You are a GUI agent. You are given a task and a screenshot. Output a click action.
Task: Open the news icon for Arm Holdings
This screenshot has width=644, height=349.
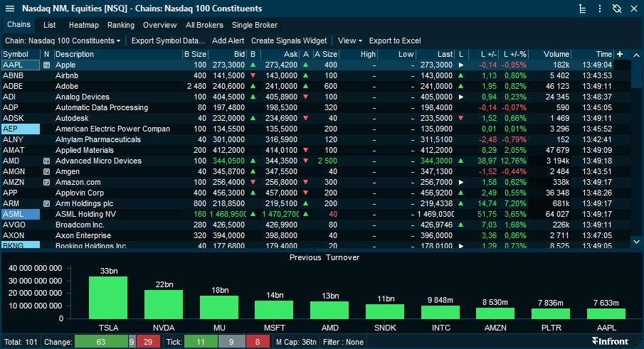pos(46,203)
